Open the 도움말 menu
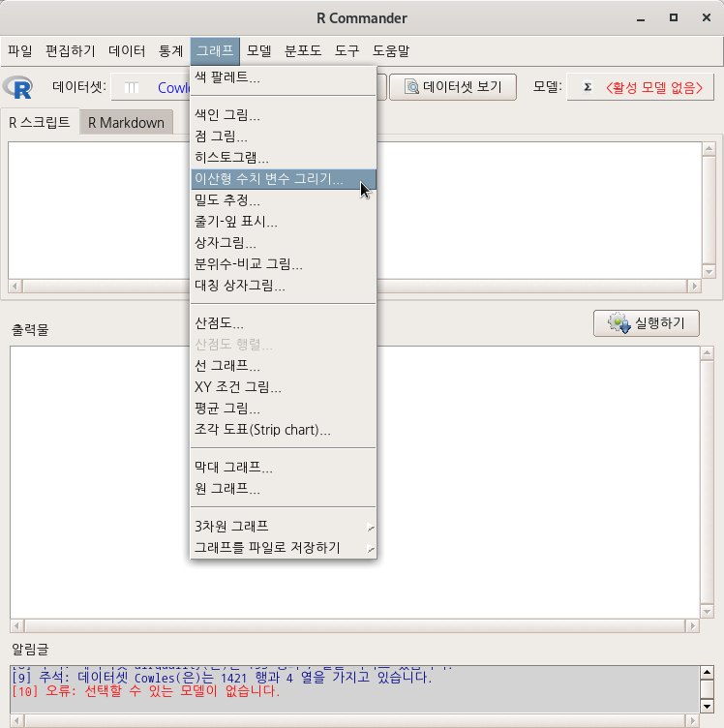The image size is (724, 728). 391,50
